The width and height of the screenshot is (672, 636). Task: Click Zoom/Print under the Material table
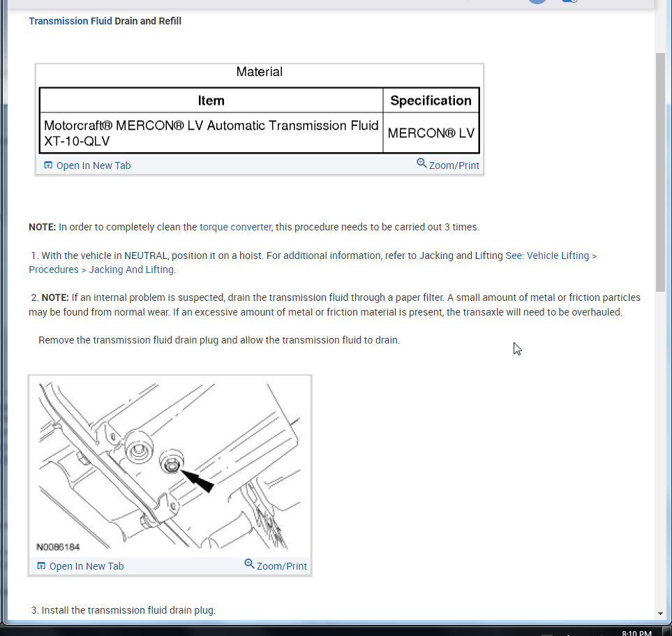454,165
